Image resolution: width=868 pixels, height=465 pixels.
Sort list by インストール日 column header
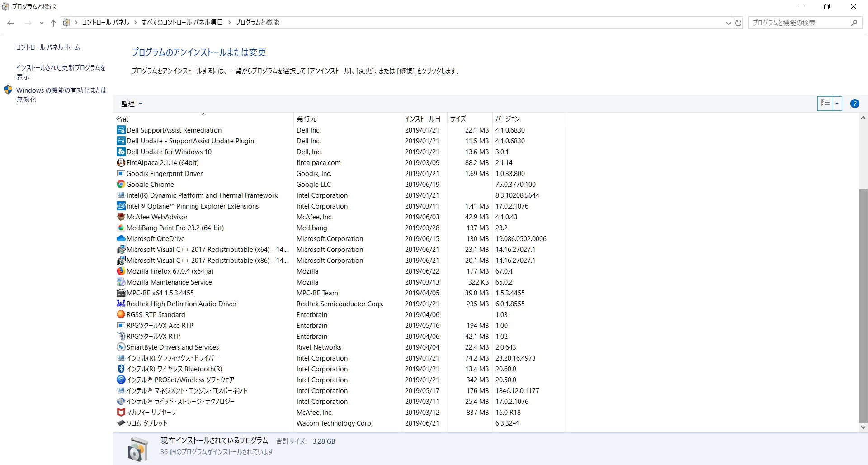[422, 119]
